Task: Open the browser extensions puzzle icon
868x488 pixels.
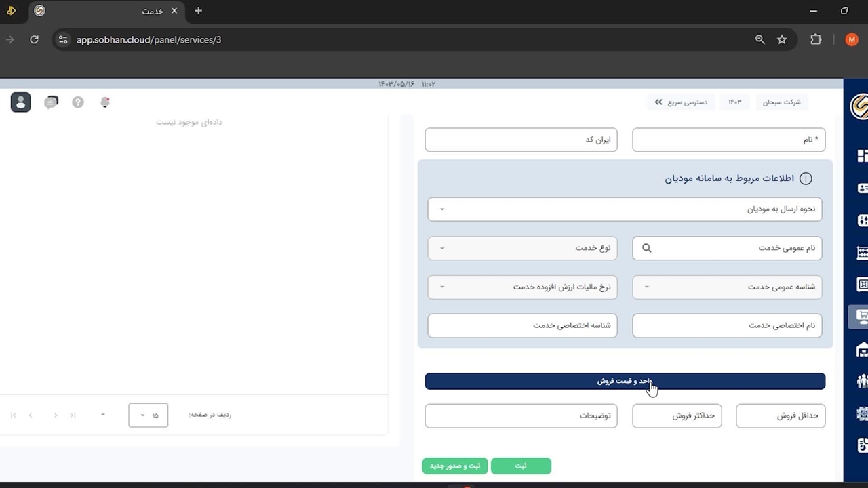Action: click(x=816, y=40)
